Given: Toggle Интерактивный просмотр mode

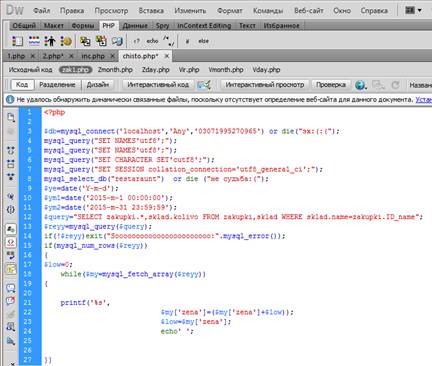Looking at the screenshot, I should click(265, 85).
